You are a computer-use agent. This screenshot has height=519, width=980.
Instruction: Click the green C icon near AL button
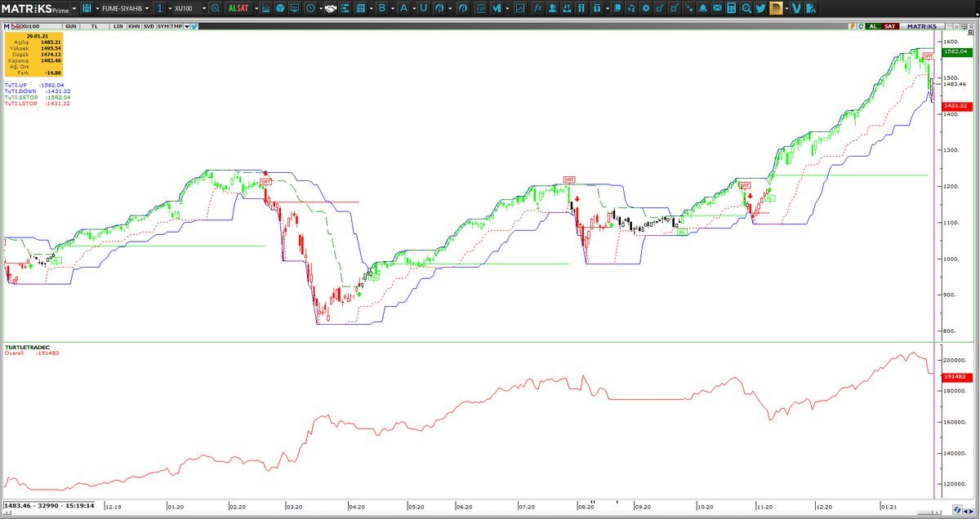click(x=861, y=26)
